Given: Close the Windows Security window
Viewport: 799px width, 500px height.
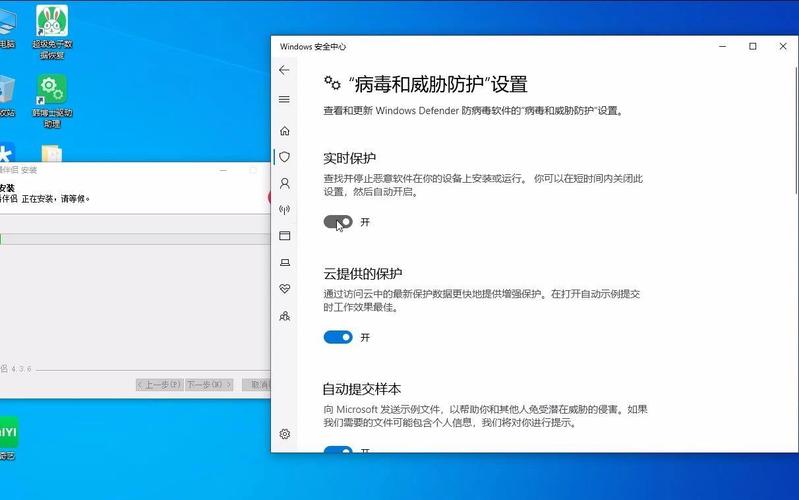Looking at the screenshot, I should point(783,46).
